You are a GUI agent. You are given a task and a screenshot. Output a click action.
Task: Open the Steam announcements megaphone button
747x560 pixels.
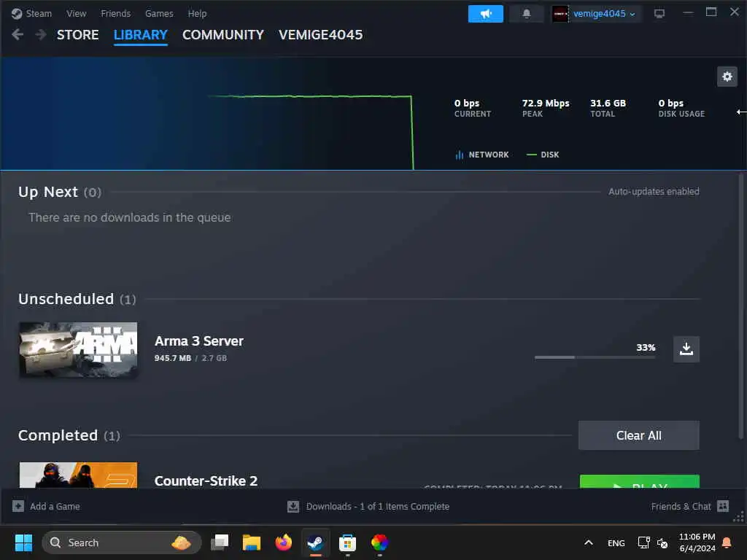485,14
